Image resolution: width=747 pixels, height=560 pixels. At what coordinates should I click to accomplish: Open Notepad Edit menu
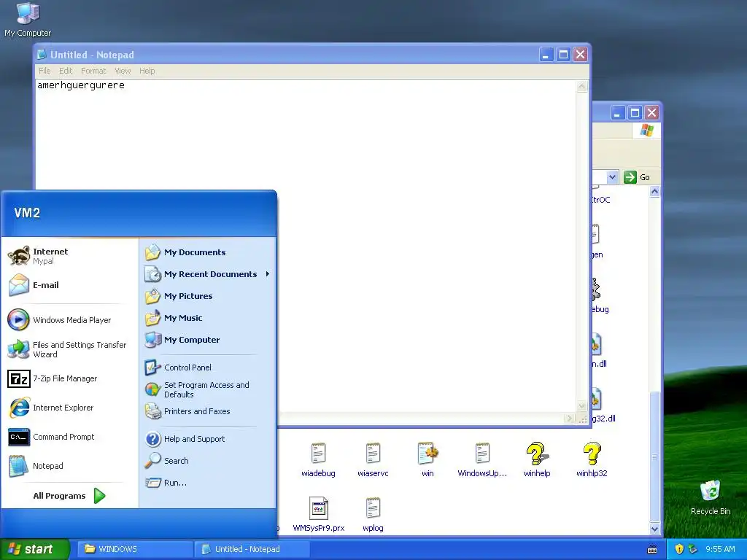66,71
